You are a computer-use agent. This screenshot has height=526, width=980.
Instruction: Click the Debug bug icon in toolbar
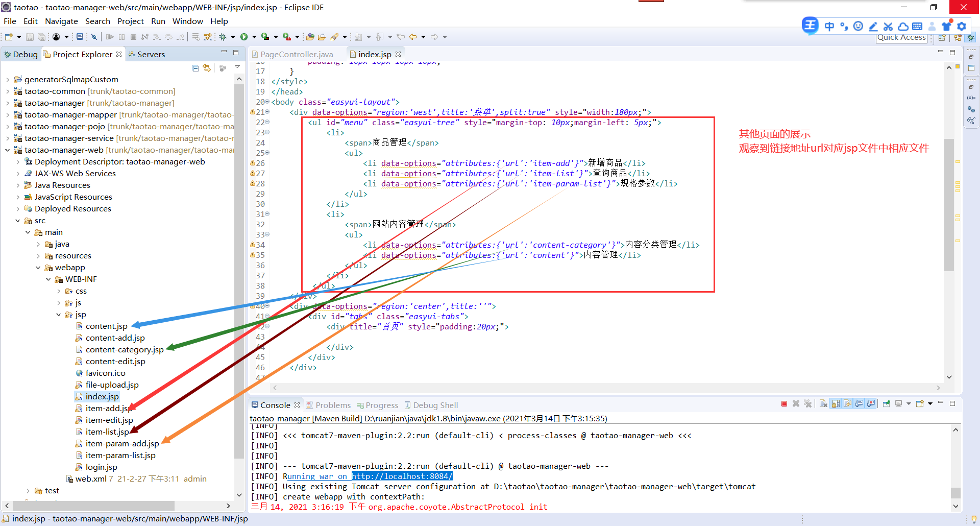point(223,37)
